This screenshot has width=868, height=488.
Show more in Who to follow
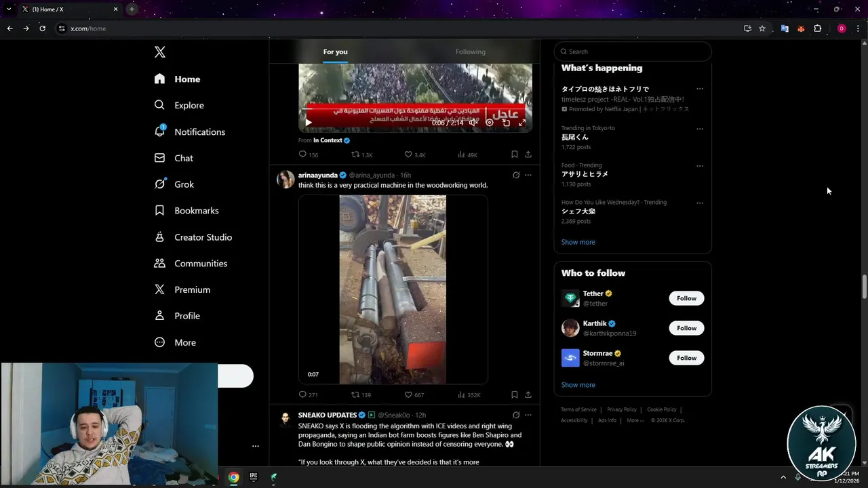point(578,385)
